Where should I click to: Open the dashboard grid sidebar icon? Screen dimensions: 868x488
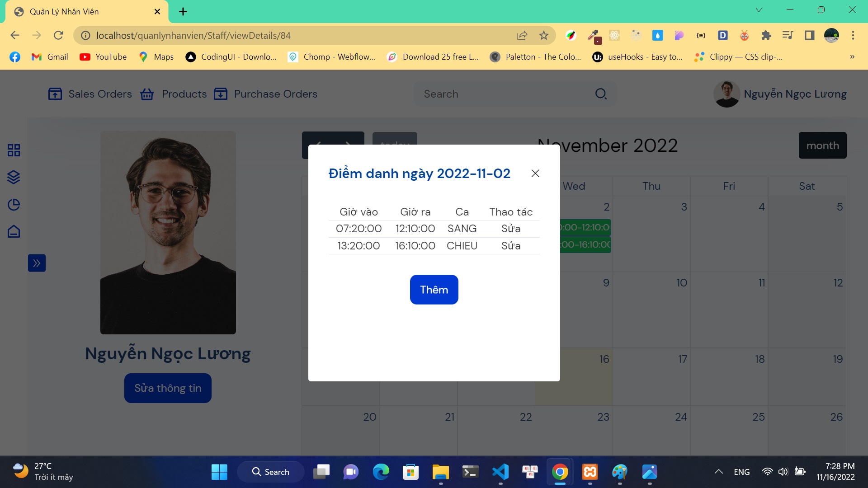[14, 150]
